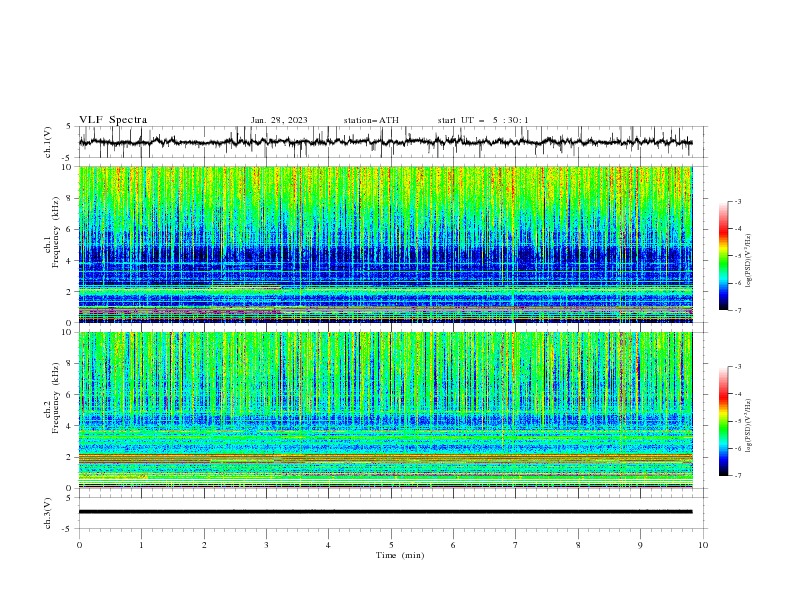Click the 'VLF Spectra' title text
Image resolution: width=792 pixels, height=612 pixels.
point(113,120)
